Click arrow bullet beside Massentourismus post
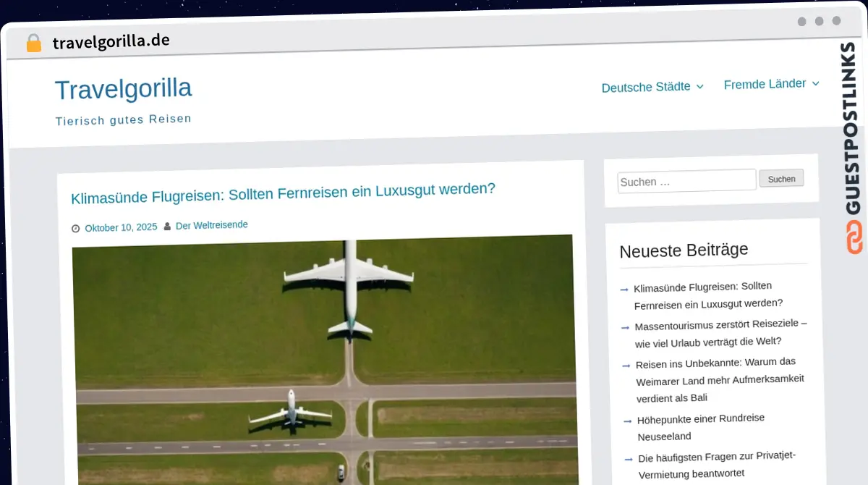 [625, 328]
